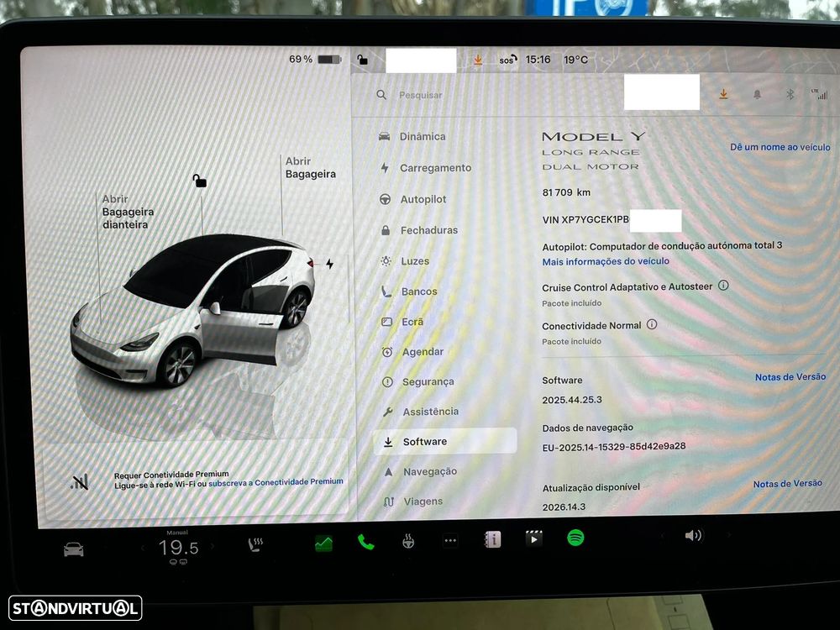Viewport: 840px width, 630px height.
Task: Tap software version 2025.44.25.3
Action: pos(572,400)
